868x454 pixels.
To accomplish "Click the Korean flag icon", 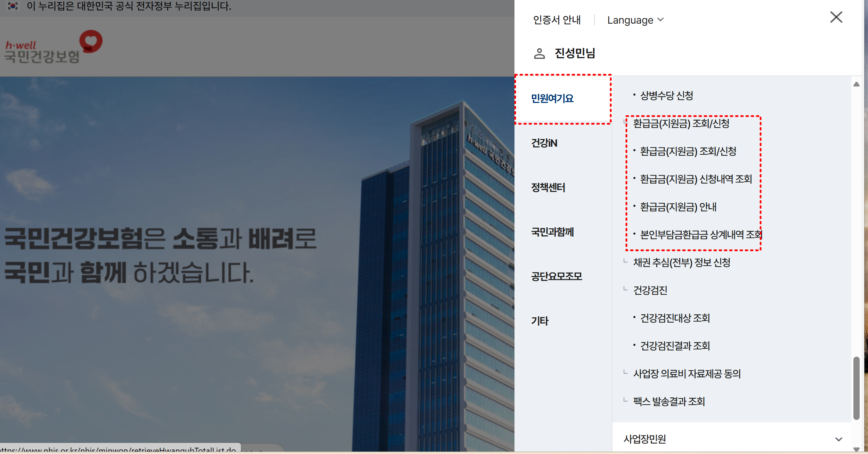I will pyautogui.click(x=13, y=6).
